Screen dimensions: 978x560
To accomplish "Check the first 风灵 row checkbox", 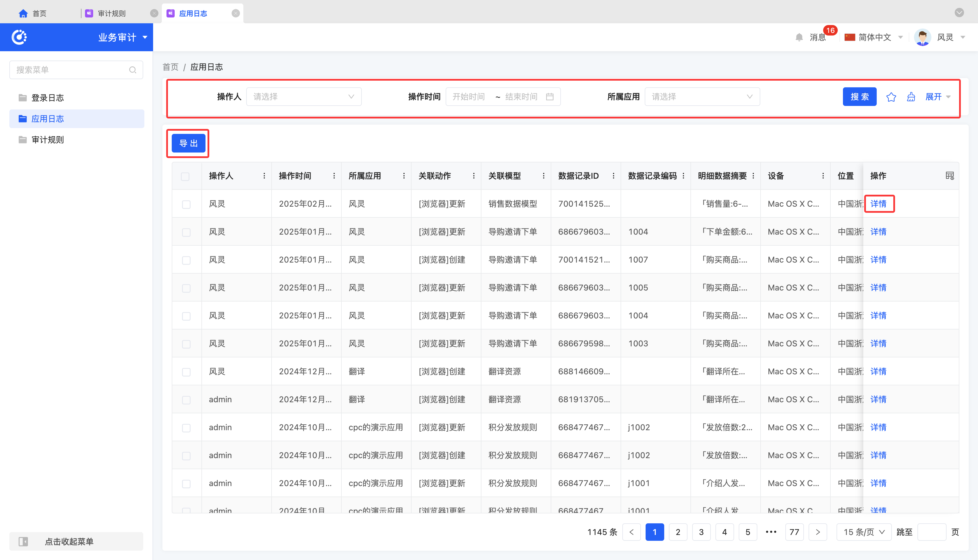I will pyautogui.click(x=186, y=204).
